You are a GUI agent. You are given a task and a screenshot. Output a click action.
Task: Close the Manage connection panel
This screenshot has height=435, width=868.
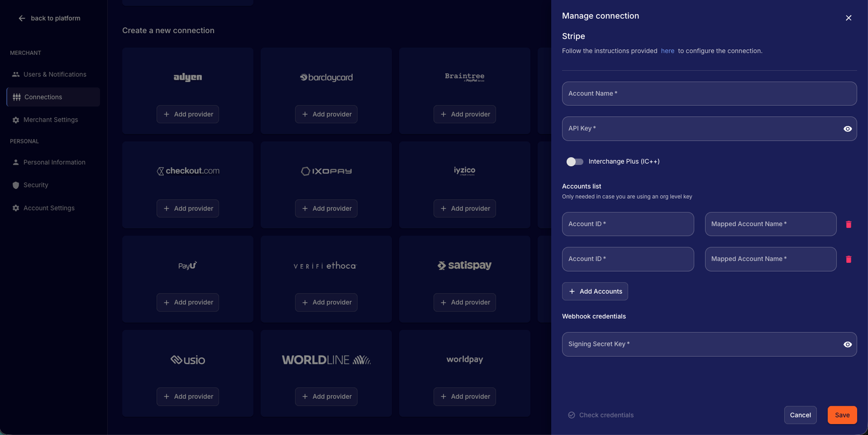pyautogui.click(x=848, y=18)
